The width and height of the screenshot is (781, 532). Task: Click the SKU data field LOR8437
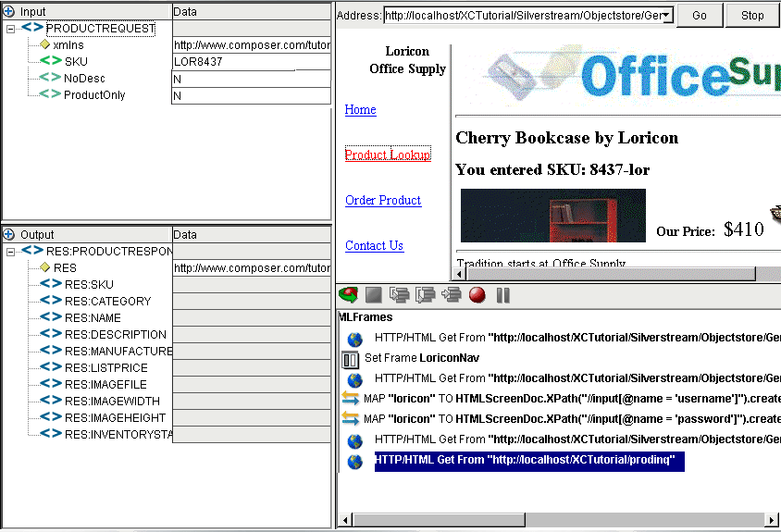click(x=251, y=62)
